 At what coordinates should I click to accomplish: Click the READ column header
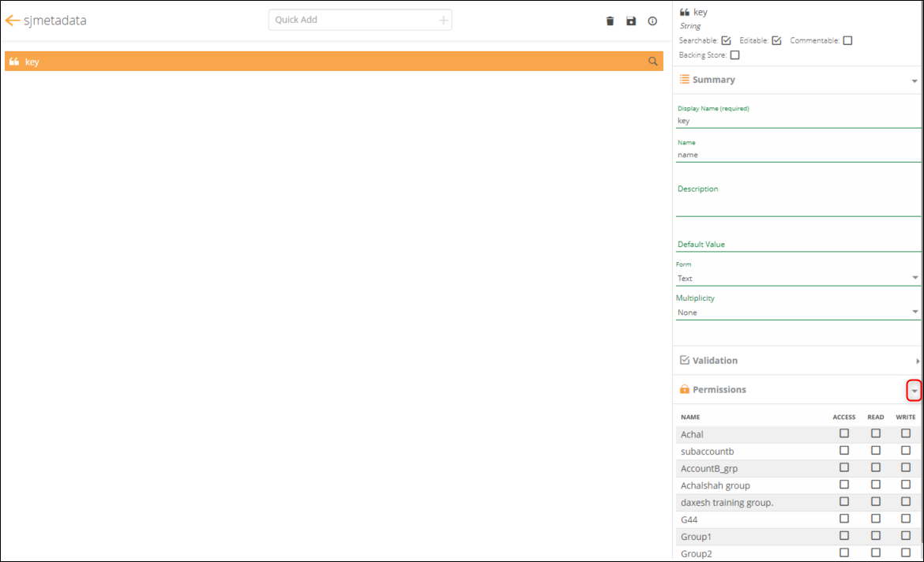click(876, 417)
